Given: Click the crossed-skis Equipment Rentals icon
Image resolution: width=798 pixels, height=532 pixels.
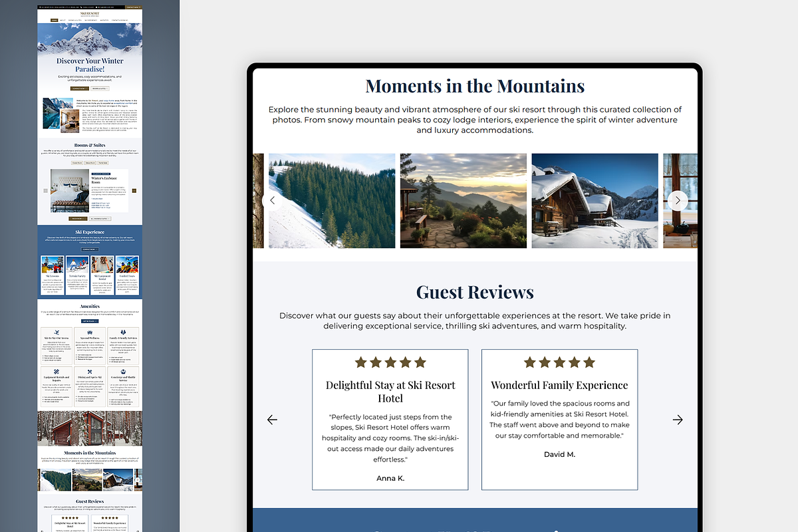Looking at the screenshot, I should click(57, 371).
